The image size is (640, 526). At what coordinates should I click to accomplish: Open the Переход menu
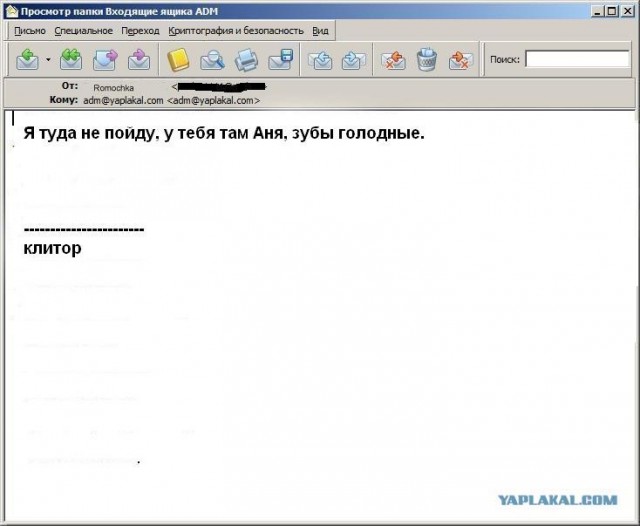point(140,31)
